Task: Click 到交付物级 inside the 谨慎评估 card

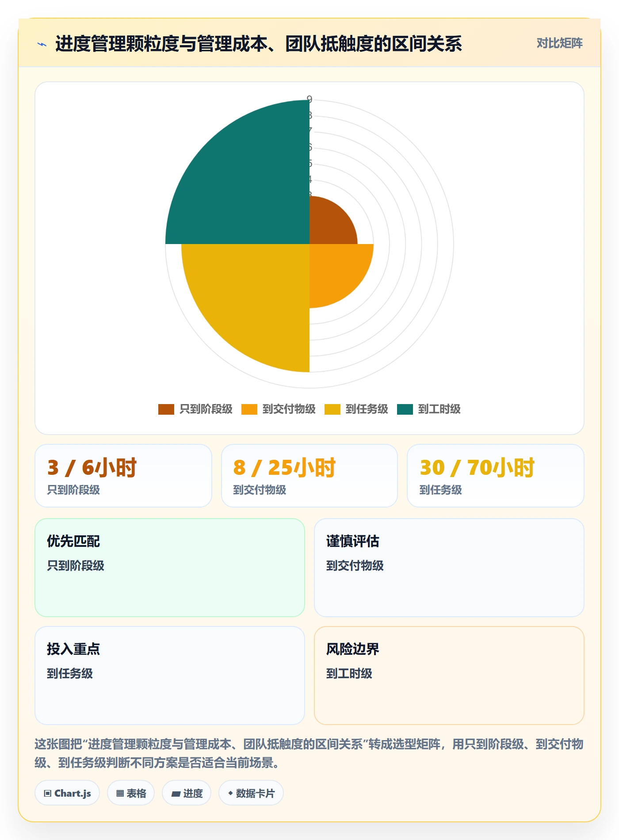Action: coord(355,566)
